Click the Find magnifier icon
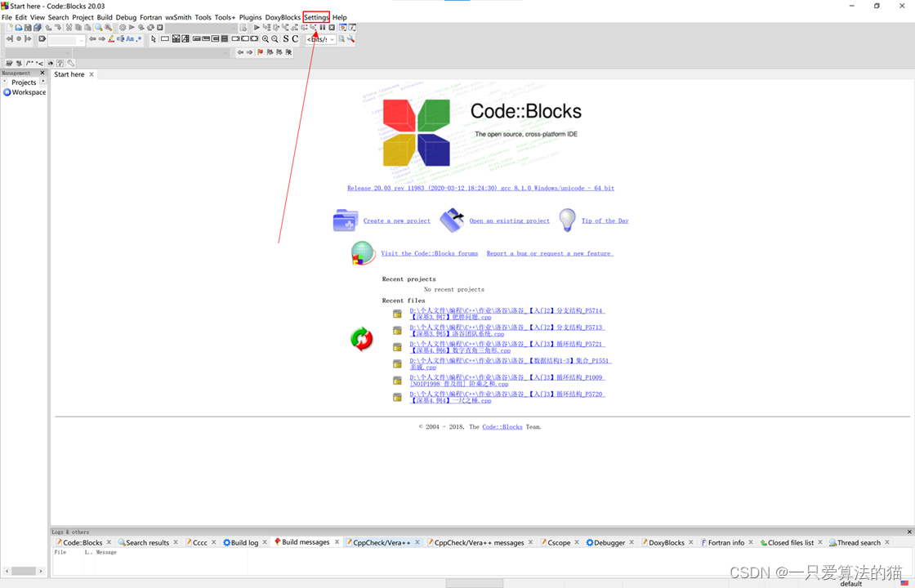 (99, 28)
